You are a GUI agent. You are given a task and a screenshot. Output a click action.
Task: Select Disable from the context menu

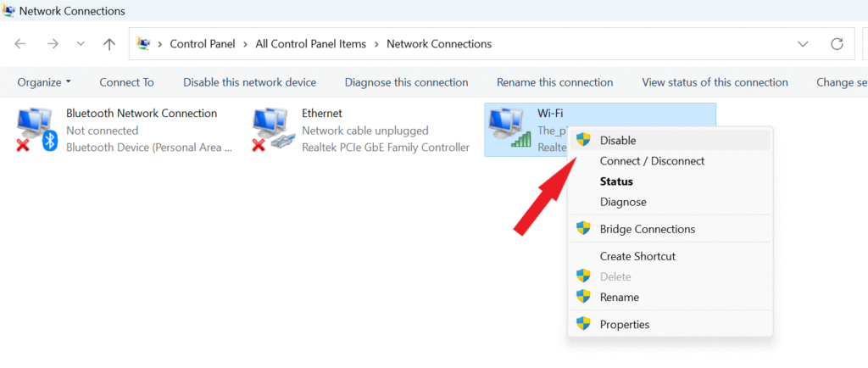click(x=617, y=141)
